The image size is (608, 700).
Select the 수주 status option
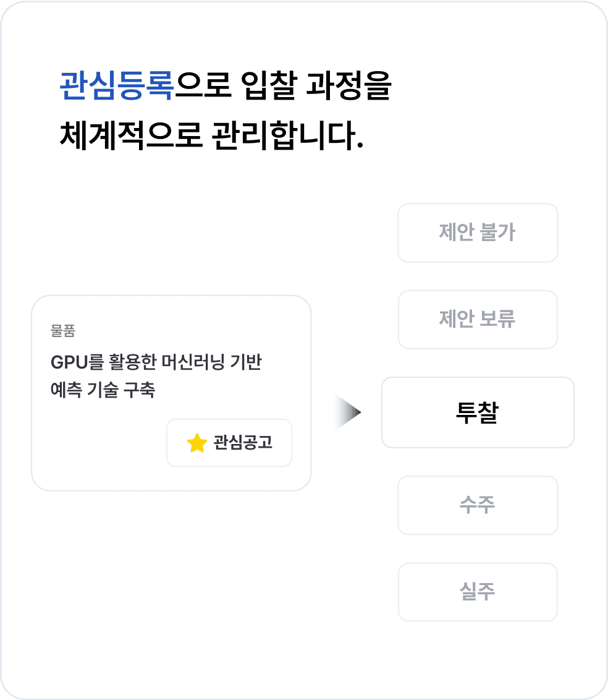tap(478, 505)
